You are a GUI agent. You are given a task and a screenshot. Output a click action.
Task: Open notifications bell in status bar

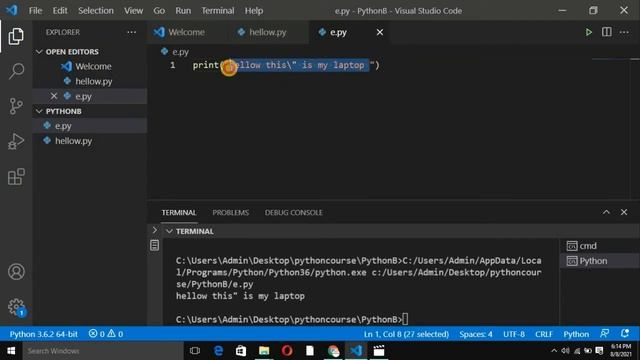(x=625, y=334)
